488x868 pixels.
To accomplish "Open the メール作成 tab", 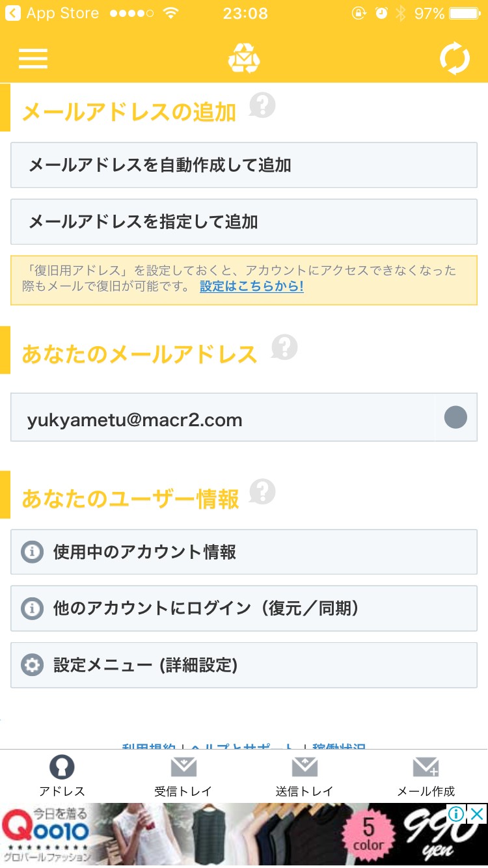I will click(x=426, y=776).
